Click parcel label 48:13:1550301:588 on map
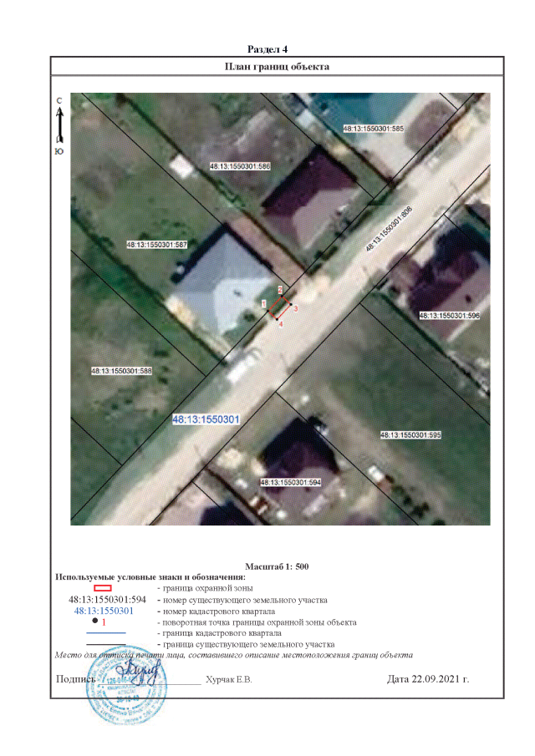This screenshot has width=535, height=756. point(120,370)
